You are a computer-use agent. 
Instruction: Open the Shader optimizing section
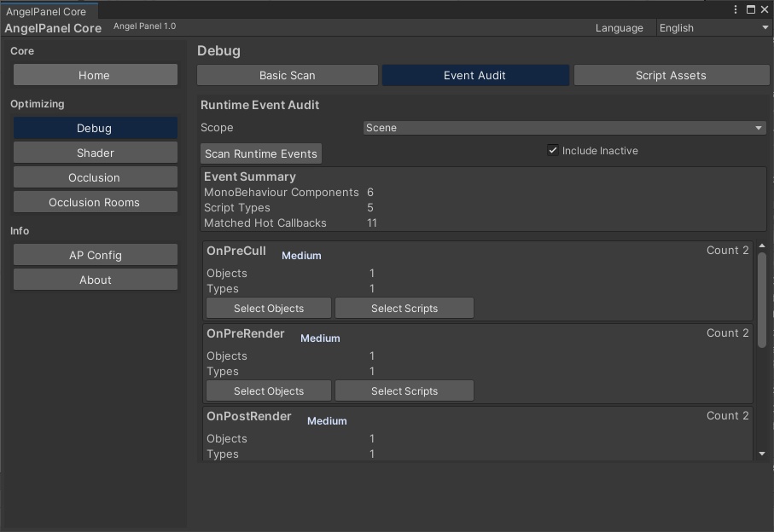pos(95,153)
